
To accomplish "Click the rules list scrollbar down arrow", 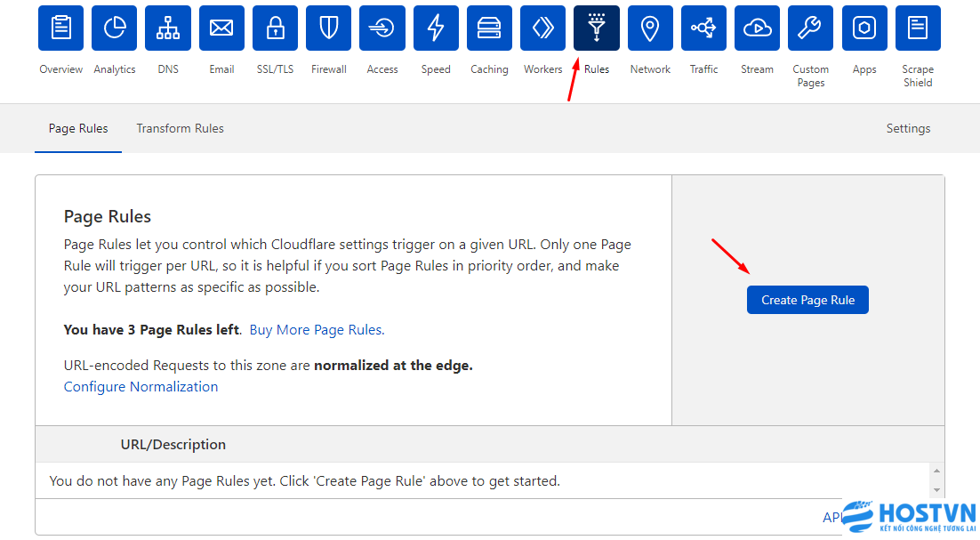I will pos(936,490).
